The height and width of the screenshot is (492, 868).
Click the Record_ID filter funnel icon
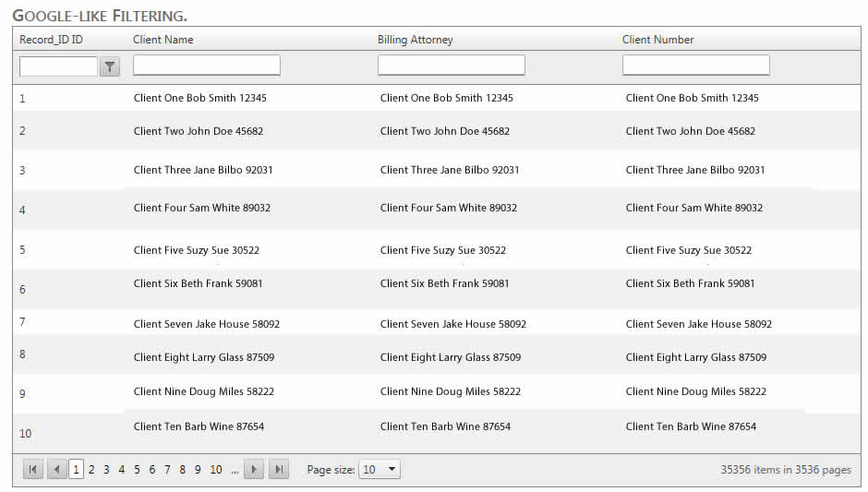coord(111,66)
